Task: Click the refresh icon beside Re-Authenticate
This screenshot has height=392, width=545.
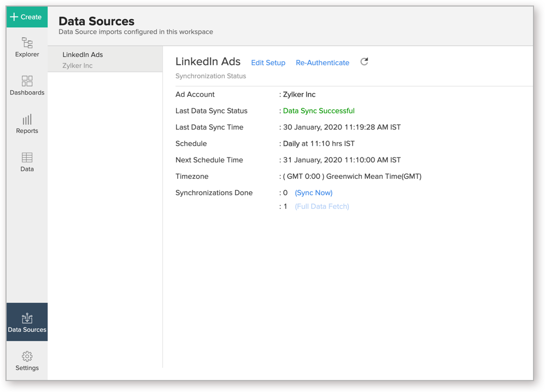Action: click(x=364, y=62)
